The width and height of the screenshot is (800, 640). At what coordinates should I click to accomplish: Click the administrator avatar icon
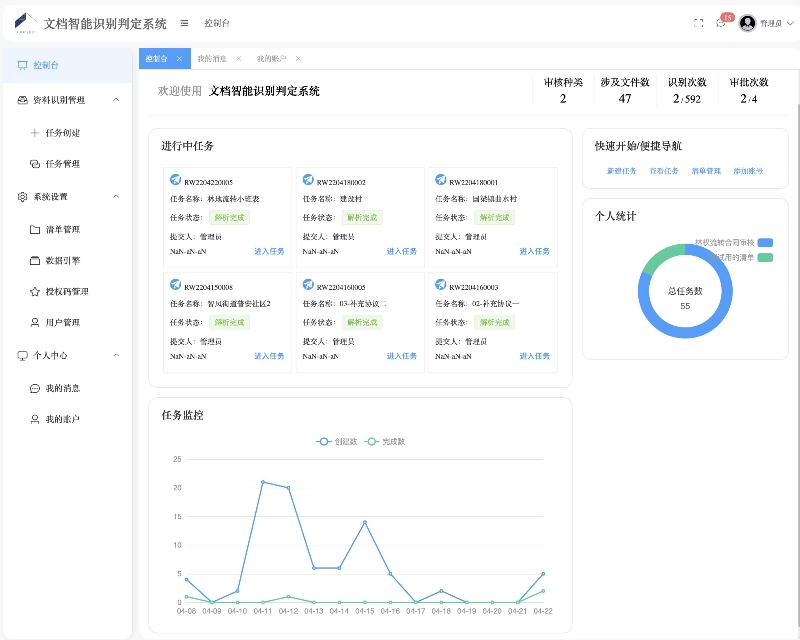(x=747, y=23)
